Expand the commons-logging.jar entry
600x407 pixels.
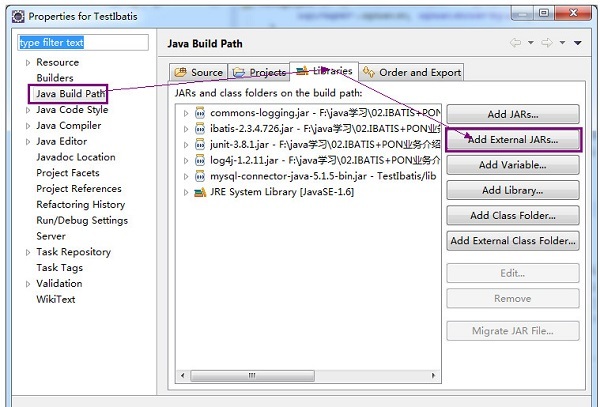tap(186, 113)
